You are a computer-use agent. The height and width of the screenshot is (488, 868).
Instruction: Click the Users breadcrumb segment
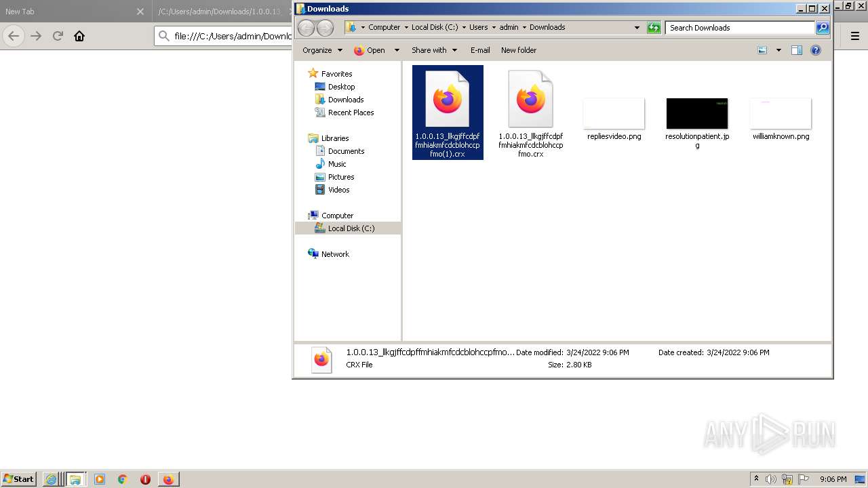click(x=479, y=27)
